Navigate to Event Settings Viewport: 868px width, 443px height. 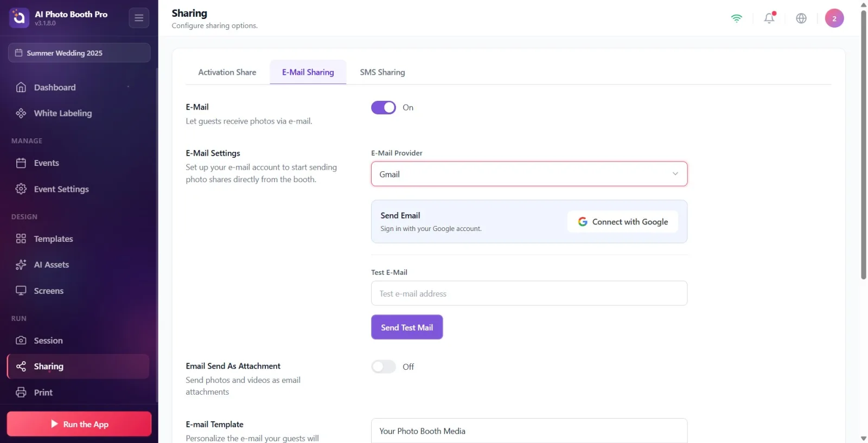78,189
